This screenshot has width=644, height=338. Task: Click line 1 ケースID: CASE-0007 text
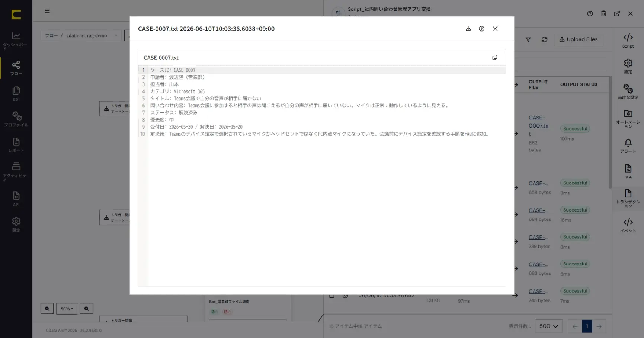[x=173, y=70]
